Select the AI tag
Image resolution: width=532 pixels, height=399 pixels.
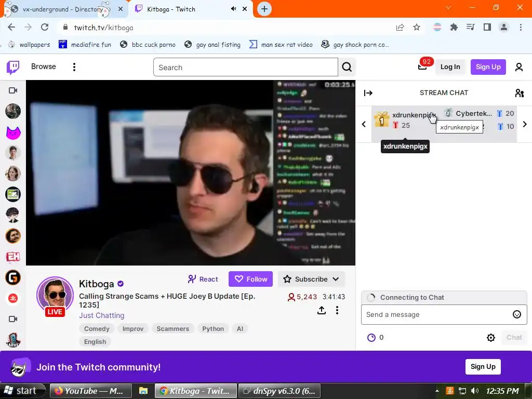240,329
